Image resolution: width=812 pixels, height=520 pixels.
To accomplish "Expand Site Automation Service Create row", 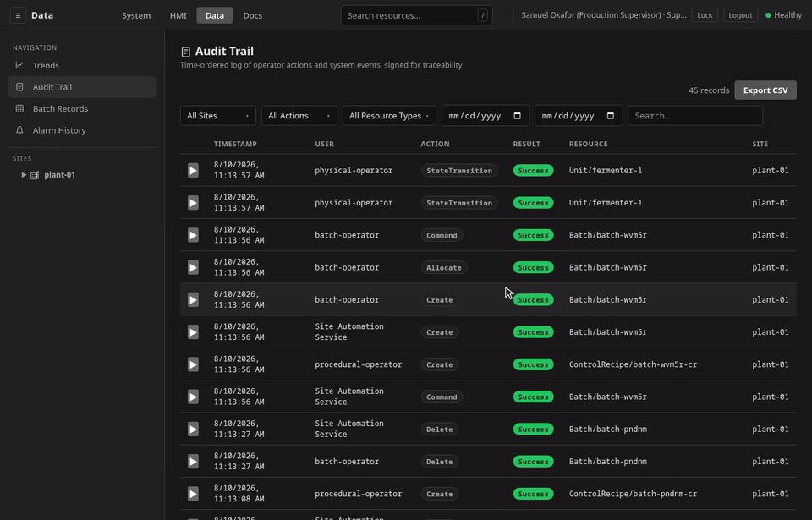I will coord(193,332).
